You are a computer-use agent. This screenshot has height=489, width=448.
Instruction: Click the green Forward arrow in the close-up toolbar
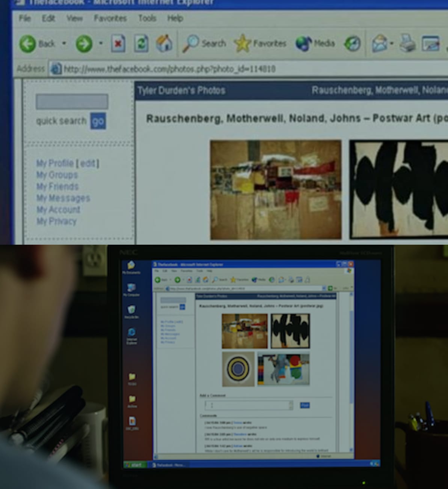[84, 44]
